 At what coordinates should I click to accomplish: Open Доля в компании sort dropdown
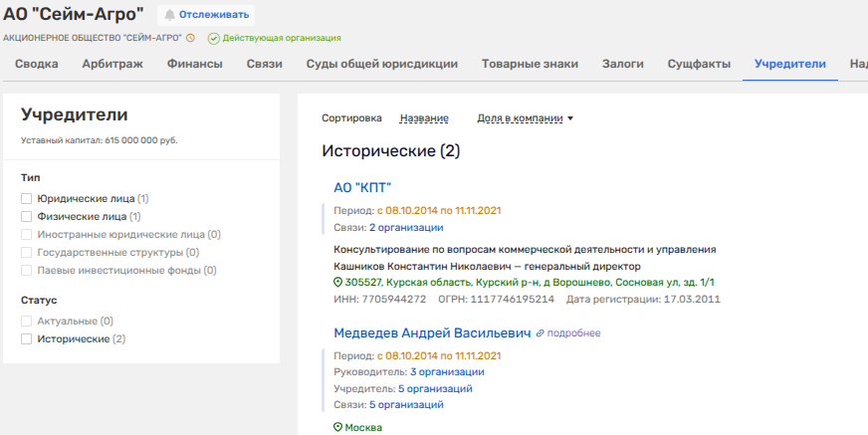click(x=526, y=118)
